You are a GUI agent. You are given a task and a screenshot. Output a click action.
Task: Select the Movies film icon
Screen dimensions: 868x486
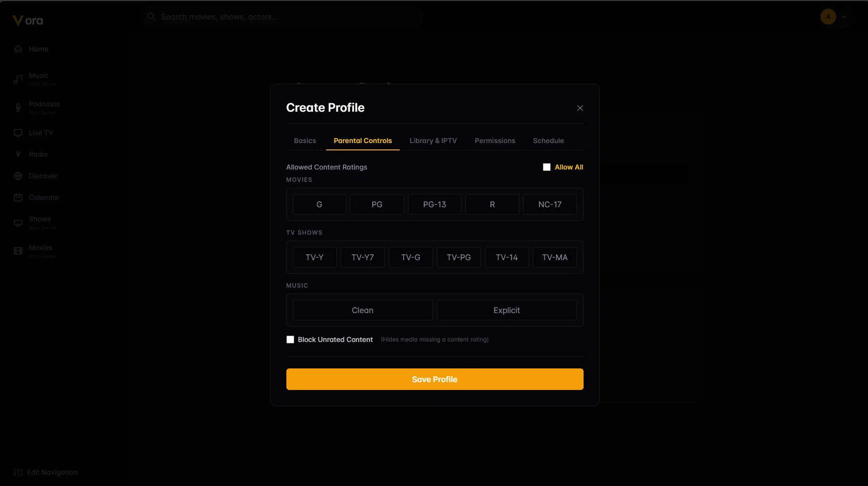point(18,251)
